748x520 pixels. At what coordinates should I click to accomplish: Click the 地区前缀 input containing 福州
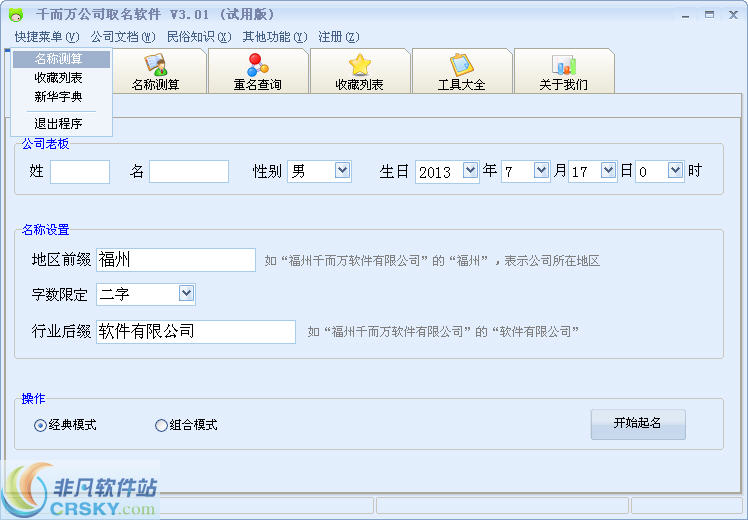tap(176, 260)
